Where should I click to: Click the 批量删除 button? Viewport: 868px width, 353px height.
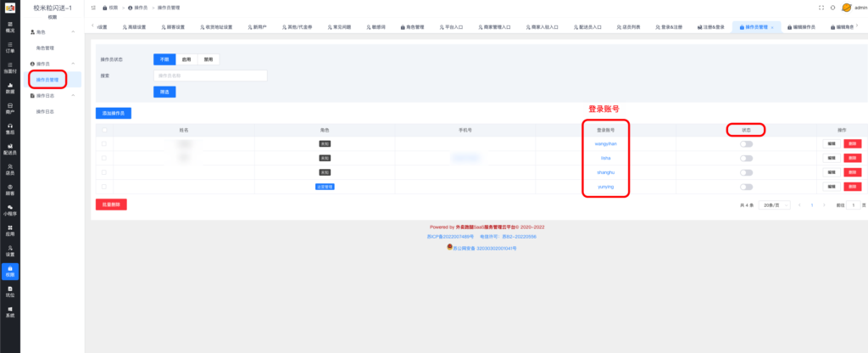pos(111,205)
